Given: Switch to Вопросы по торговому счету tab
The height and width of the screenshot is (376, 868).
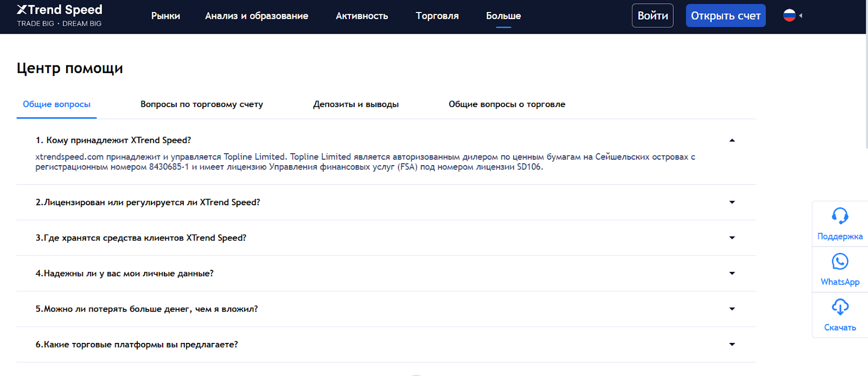Looking at the screenshot, I should point(202,104).
